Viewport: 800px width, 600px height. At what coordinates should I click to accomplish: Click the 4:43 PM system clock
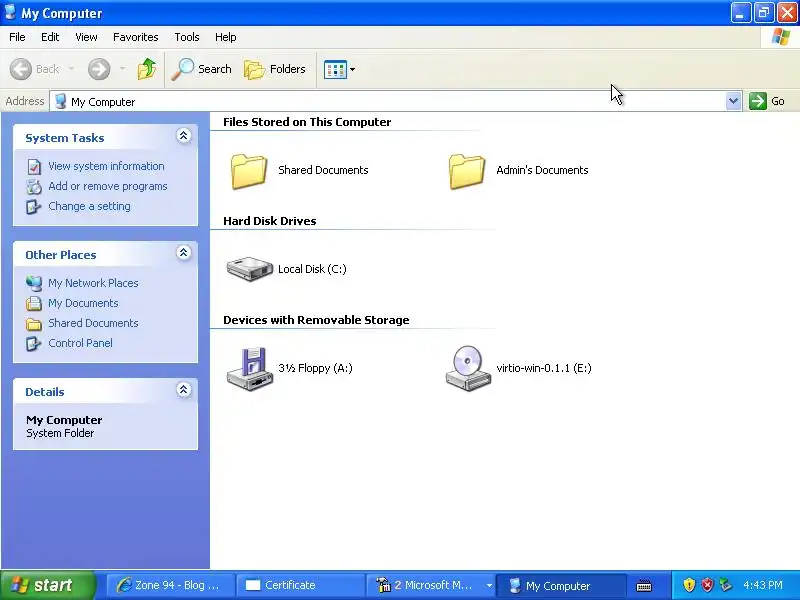coord(763,585)
